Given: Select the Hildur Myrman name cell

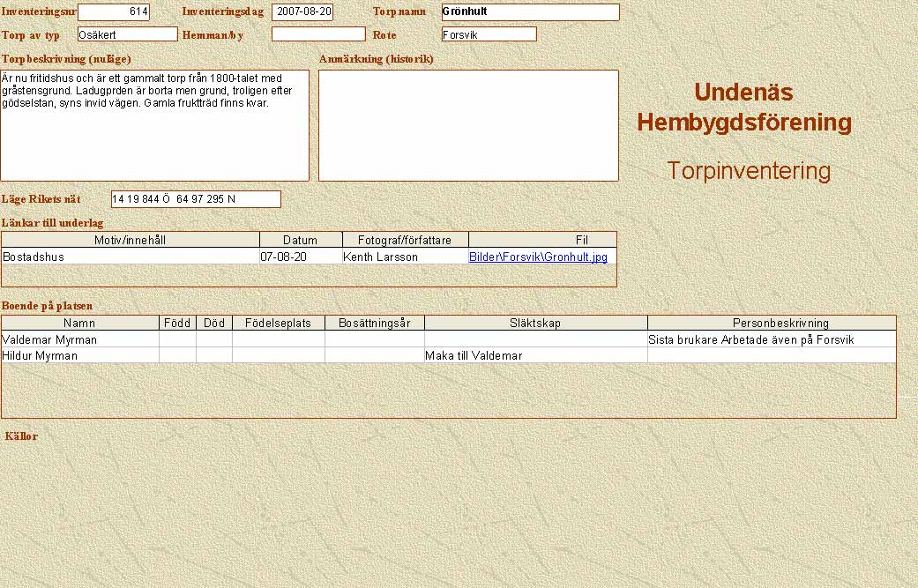Looking at the screenshot, I should pos(79,356).
